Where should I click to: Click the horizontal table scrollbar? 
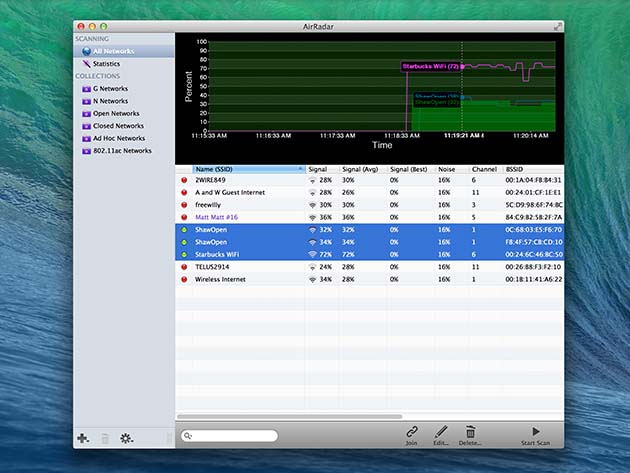point(289,416)
